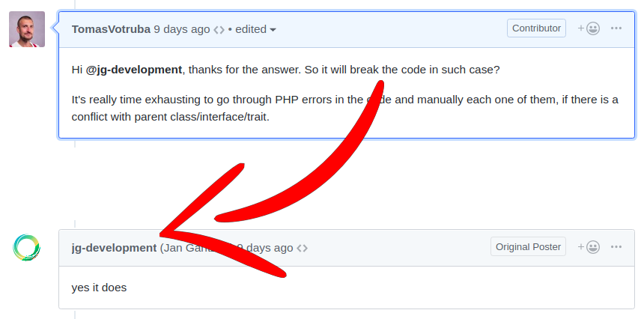Open TomasVotruba's profile avatar photo
The width and height of the screenshot is (644, 319).
pos(27,29)
